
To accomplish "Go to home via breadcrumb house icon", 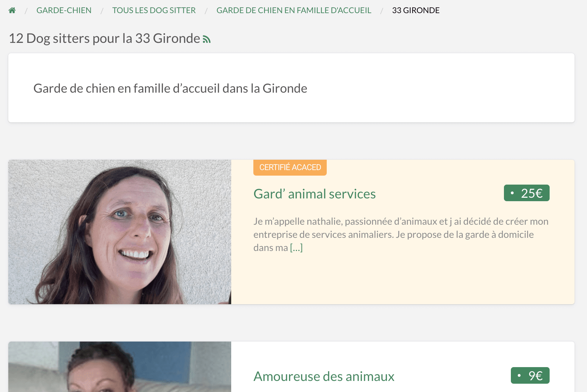I will (x=12, y=10).
